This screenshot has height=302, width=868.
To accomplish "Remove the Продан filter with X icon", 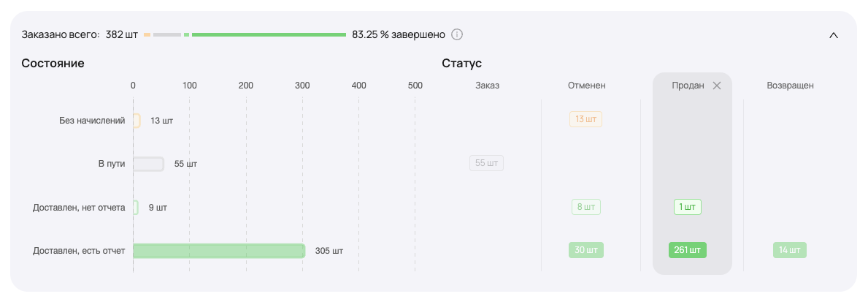I will point(717,86).
